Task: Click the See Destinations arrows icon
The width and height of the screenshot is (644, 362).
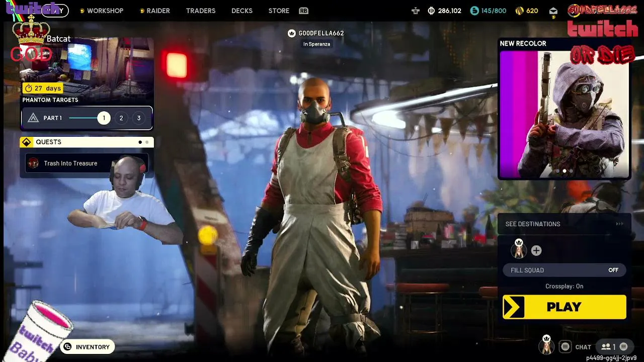Action: [x=619, y=224]
